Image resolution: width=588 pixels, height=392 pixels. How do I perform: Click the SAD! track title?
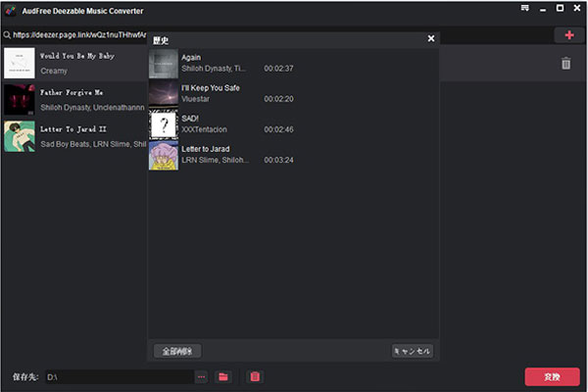[190, 119]
